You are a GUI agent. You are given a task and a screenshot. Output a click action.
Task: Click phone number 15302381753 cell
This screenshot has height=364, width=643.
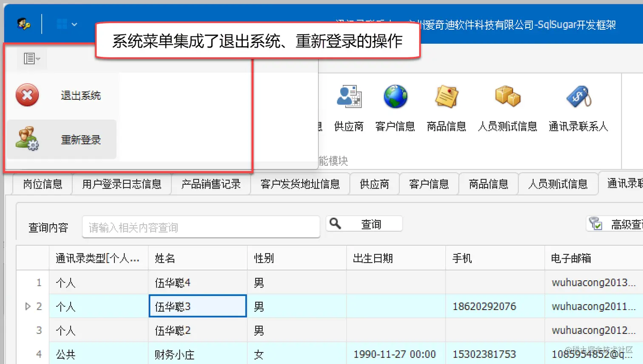[495, 354]
